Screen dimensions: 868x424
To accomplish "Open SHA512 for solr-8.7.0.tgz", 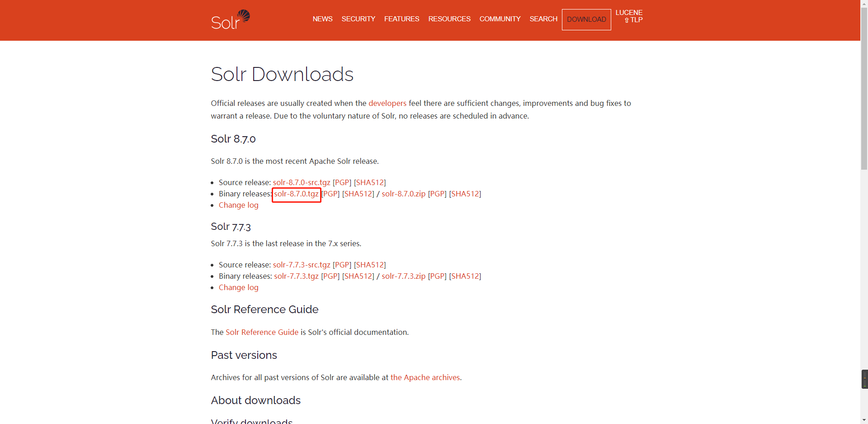I will 358,194.
